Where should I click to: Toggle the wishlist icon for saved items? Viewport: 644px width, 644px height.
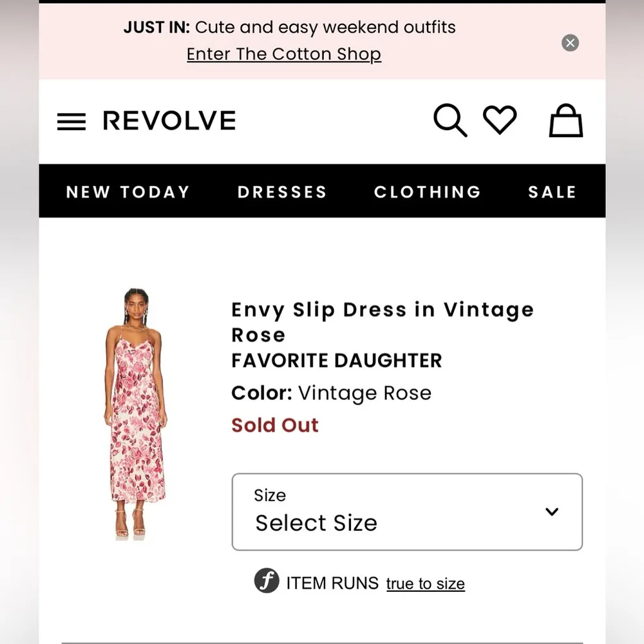(x=500, y=120)
